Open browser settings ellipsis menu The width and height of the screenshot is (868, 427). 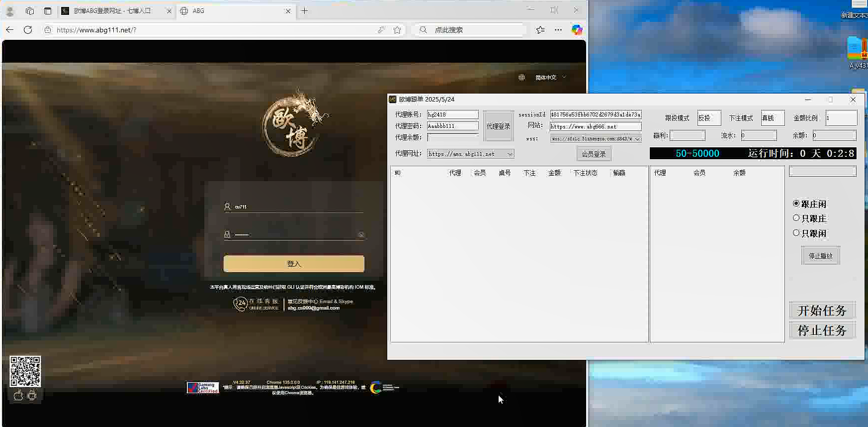point(558,30)
